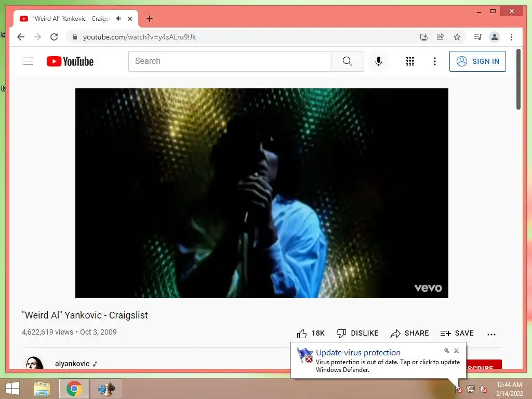532x399 pixels.
Task: Click the muted volume tray icon
Action: (483, 389)
